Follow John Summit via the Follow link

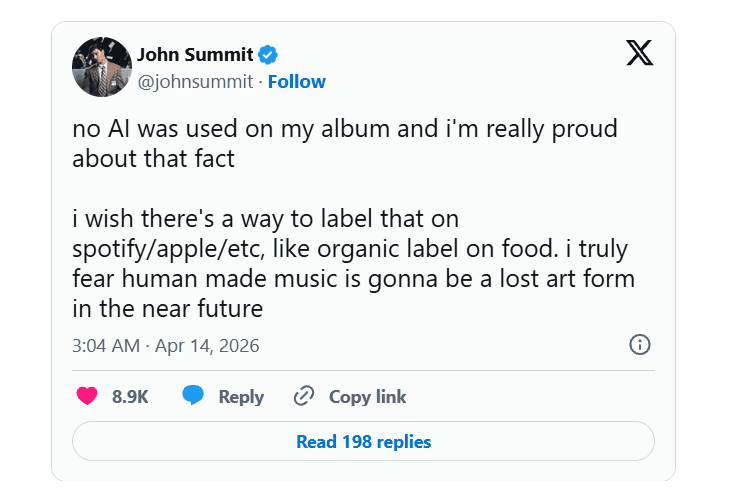(x=296, y=81)
